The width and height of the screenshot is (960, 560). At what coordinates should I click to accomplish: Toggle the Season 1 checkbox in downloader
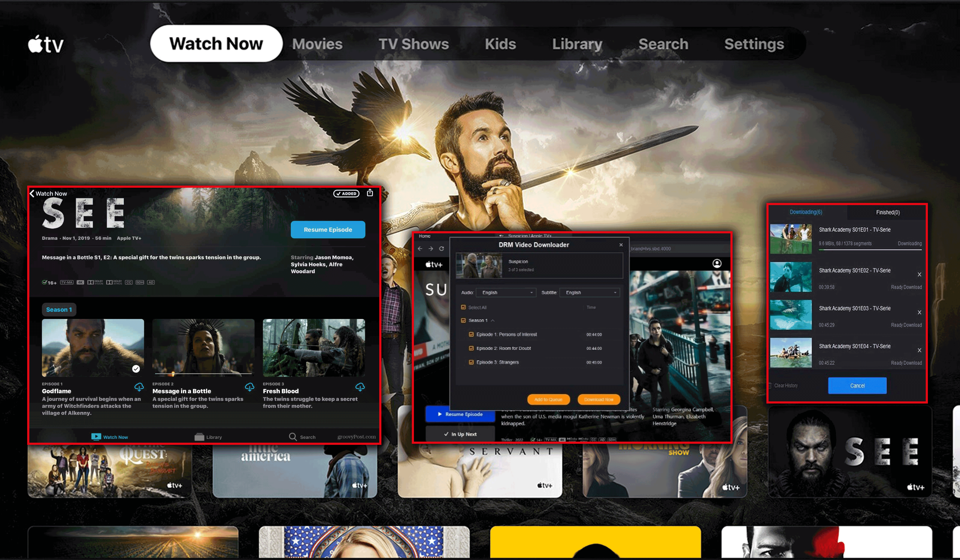pyautogui.click(x=463, y=320)
